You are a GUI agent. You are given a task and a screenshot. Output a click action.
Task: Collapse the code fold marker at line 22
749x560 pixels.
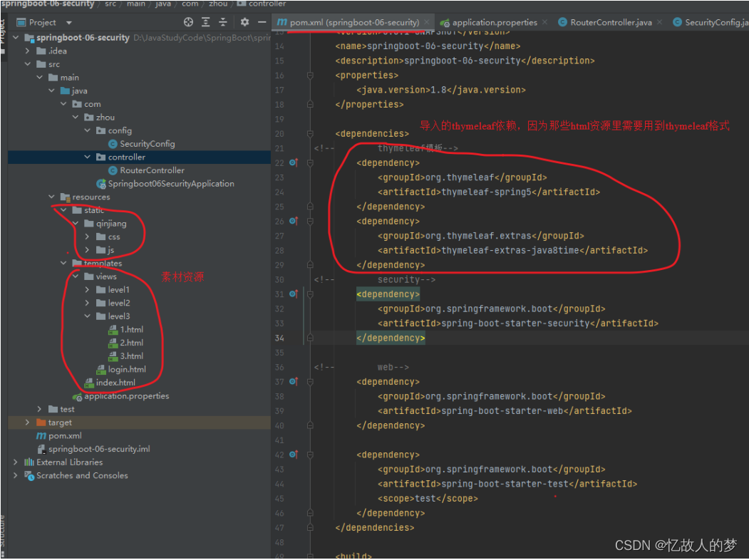click(x=310, y=162)
